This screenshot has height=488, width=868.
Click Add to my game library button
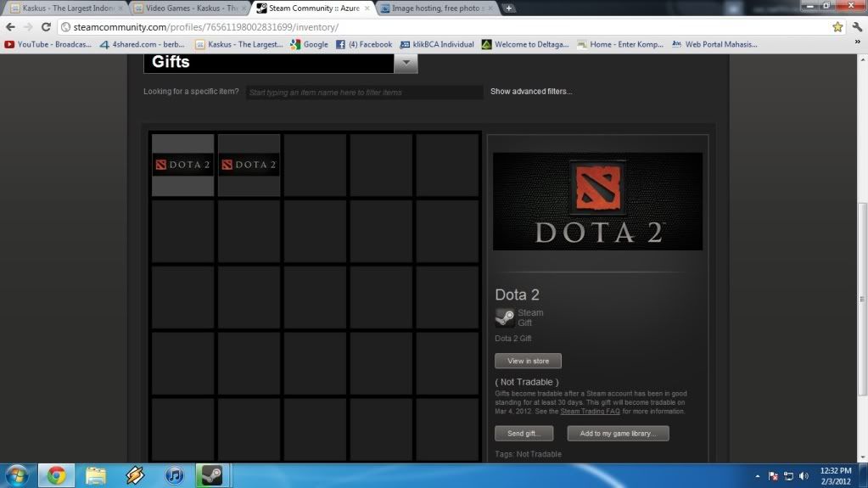point(618,434)
